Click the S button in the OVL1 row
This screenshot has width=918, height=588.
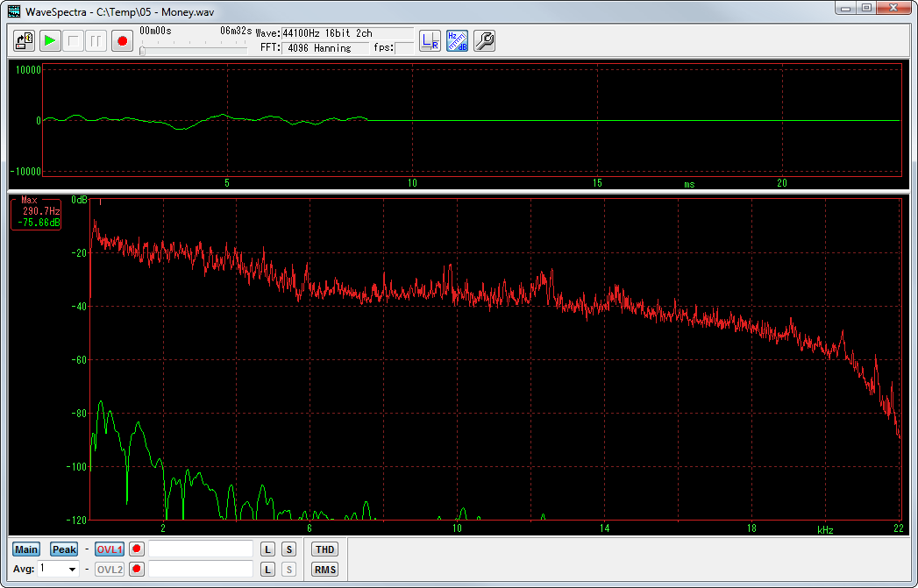pyautogui.click(x=288, y=549)
